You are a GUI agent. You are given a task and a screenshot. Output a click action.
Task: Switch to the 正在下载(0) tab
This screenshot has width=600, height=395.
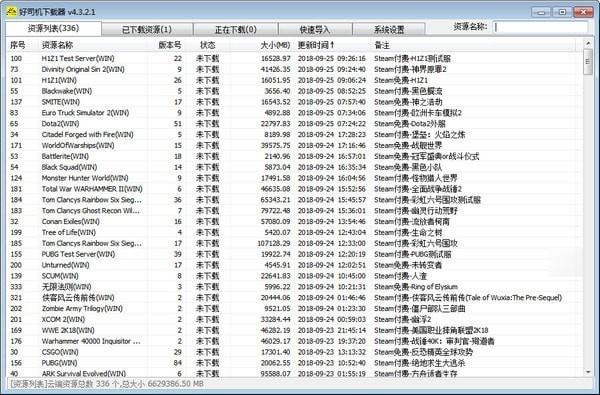(235, 29)
